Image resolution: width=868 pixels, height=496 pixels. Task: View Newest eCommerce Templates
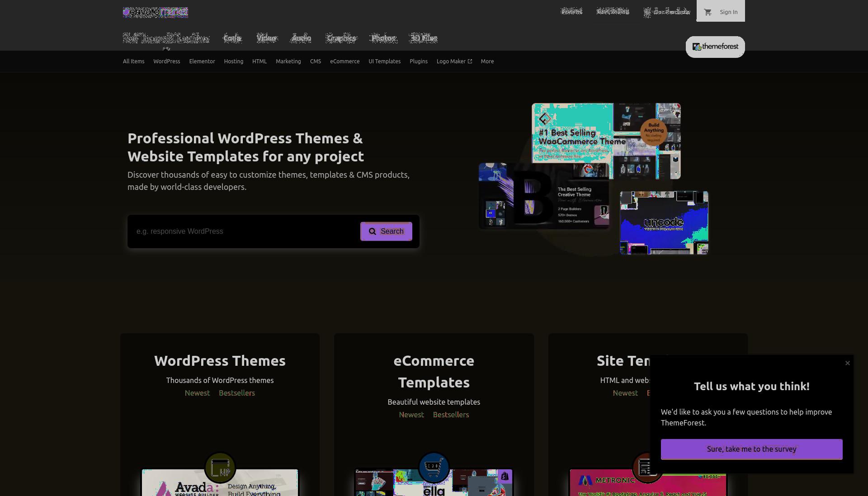pos(411,415)
